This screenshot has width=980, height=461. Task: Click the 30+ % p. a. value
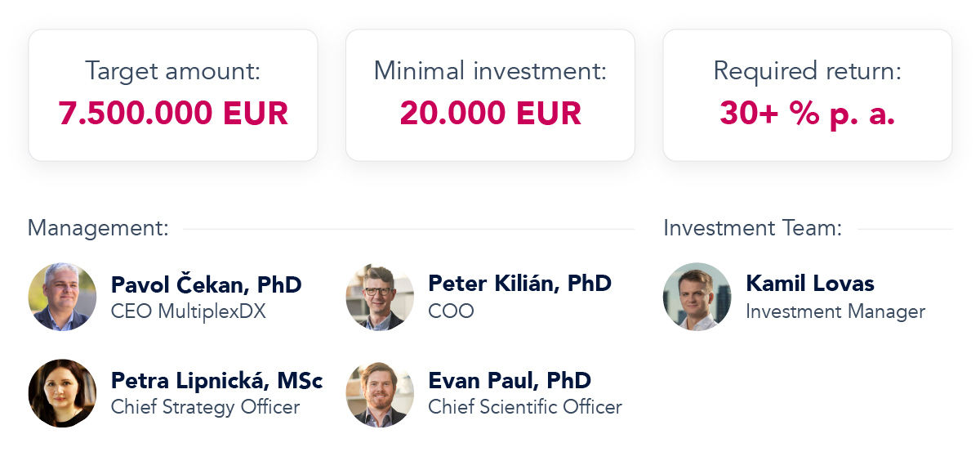807,114
